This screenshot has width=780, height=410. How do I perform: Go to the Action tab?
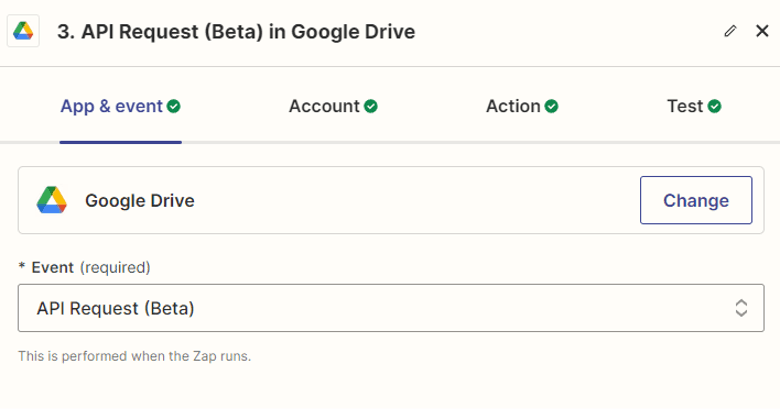point(513,106)
